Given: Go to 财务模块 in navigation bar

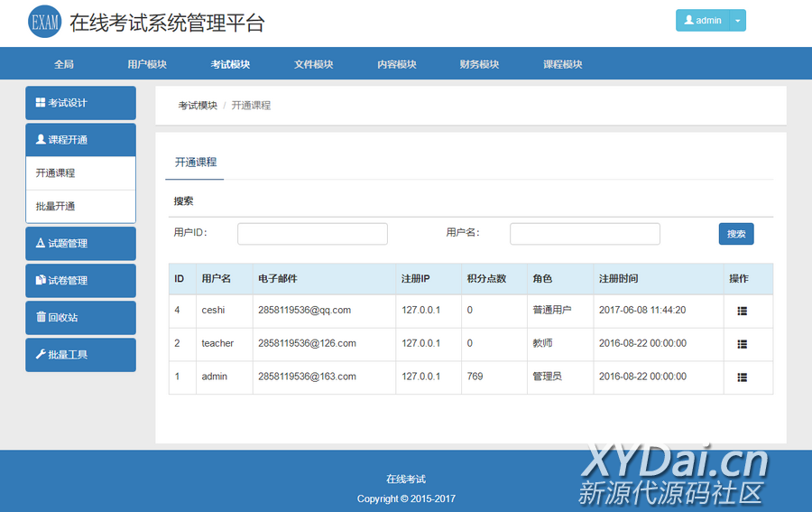Looking at the screenshot, I should tap(479, 64).
